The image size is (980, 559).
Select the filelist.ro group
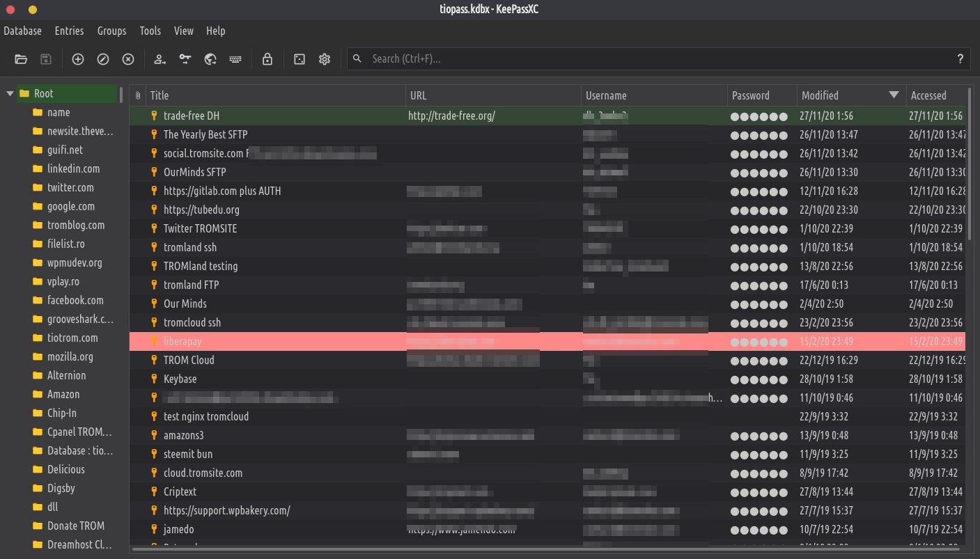point(66,244)
